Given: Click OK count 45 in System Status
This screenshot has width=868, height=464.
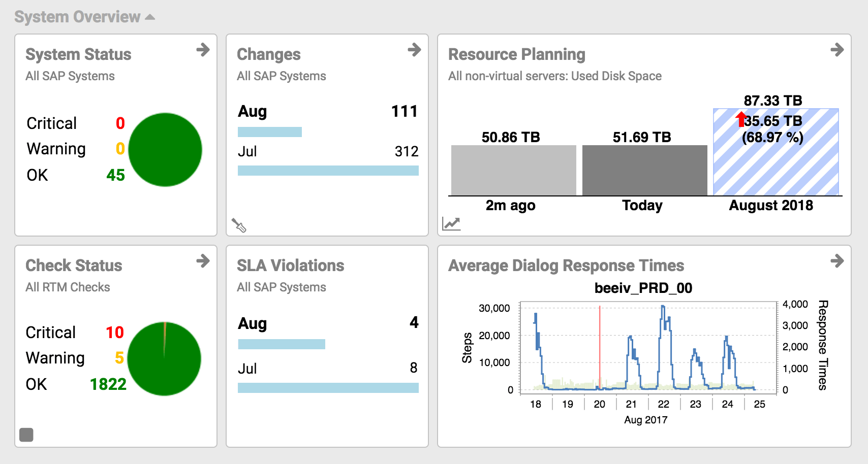Looking at the screenshot, I should click(115, 175).
